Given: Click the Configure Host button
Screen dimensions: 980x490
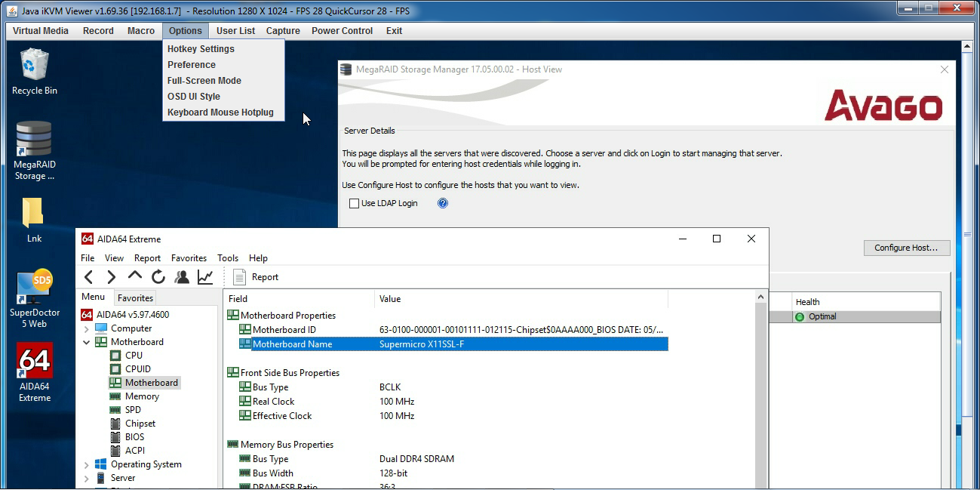Looking at the screenshot, I should [x=906, y=248].
